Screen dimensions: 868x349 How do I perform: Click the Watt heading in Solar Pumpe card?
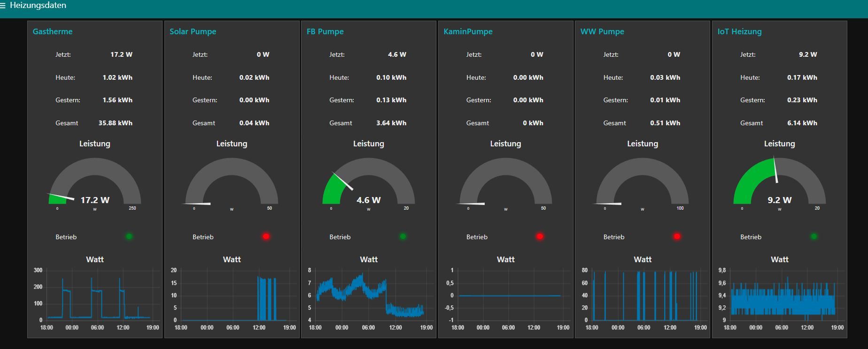click(232, 259)
